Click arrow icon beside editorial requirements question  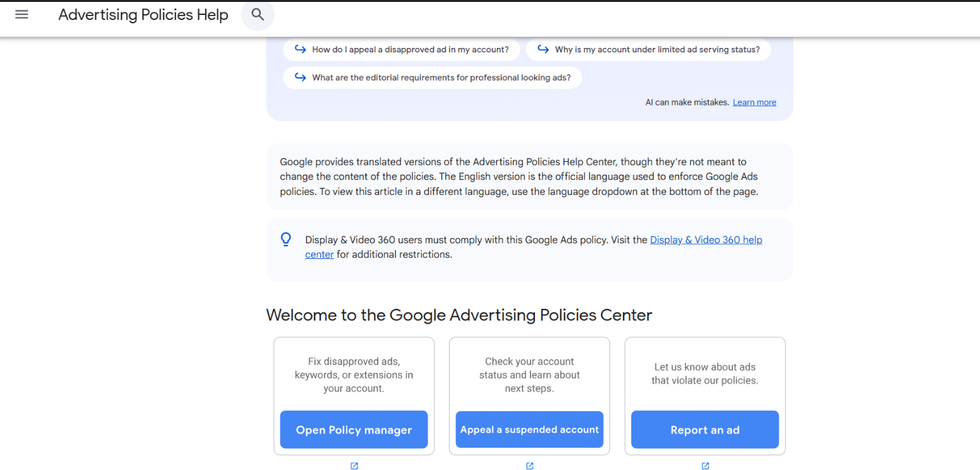point(300,77)
